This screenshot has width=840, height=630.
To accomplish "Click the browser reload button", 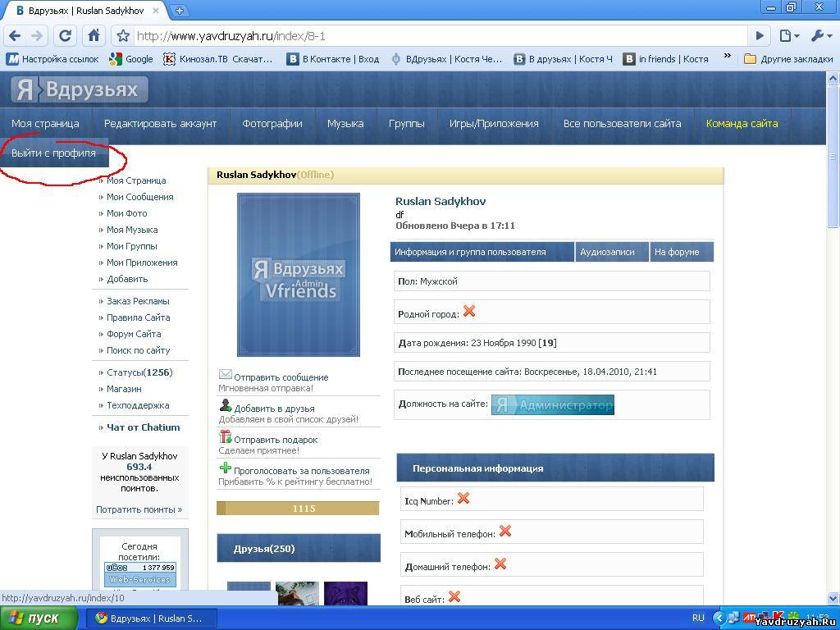I will [66, 35].
